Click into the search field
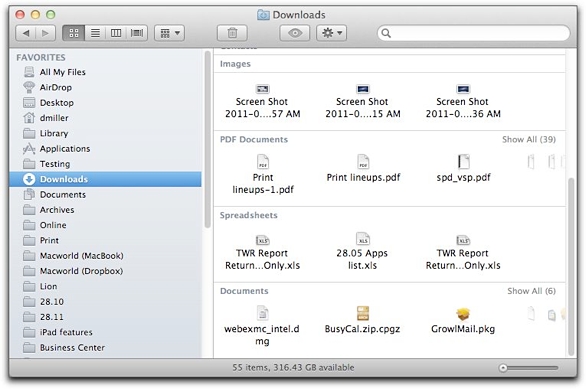This screenshot has width=586, height=389. [x=474, y=33]
